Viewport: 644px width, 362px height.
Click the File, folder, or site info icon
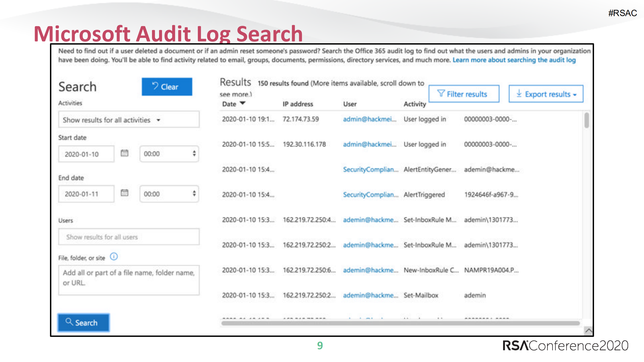[114, 257]
